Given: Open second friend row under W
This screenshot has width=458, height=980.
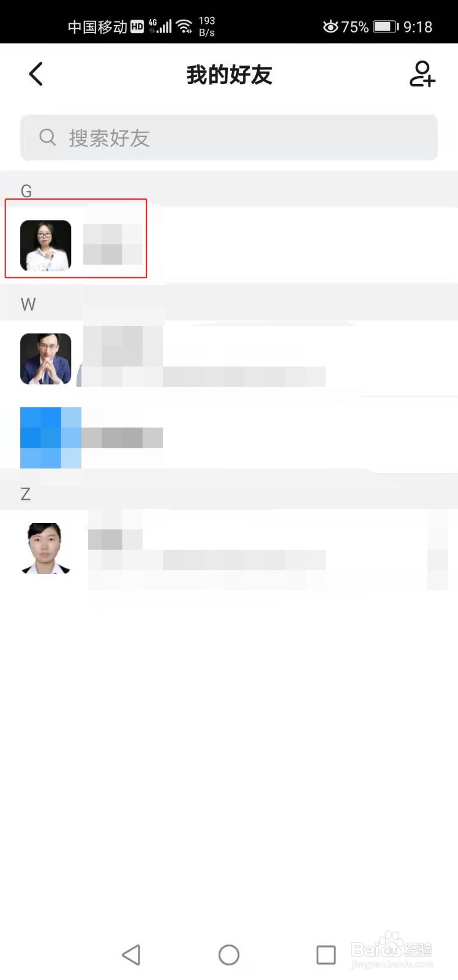Looking at the screenshot, I should (x=229, y=437).
